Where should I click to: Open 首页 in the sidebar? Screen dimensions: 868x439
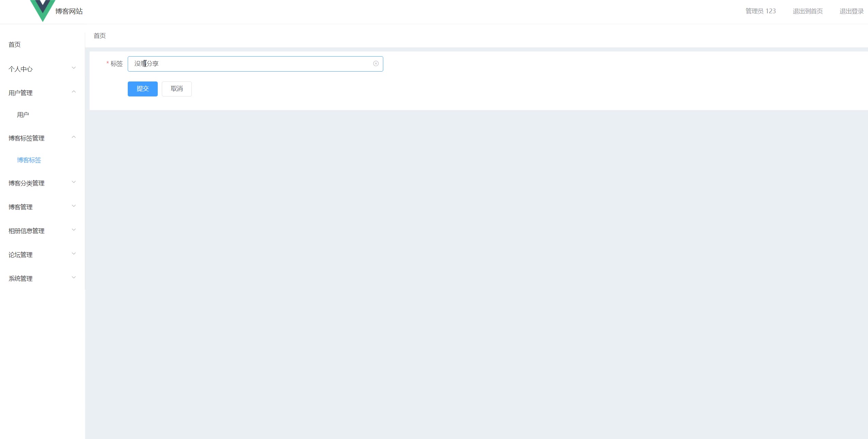[x=15, y=45]
